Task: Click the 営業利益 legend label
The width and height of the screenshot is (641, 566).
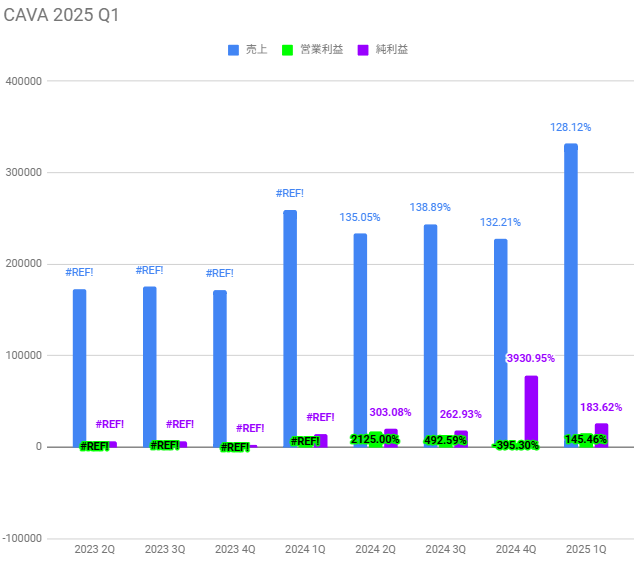Action: click(322, 49)
